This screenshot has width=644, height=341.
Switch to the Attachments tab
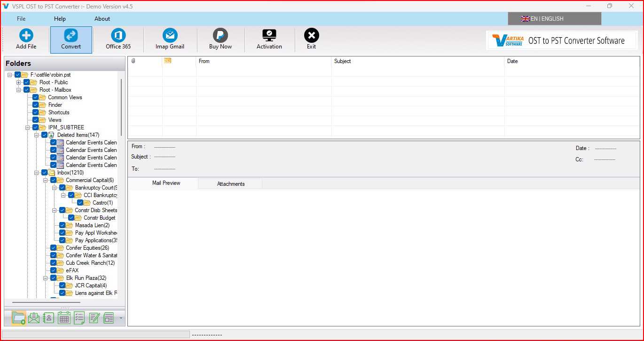pyautogui.click(x=231, y=184)
